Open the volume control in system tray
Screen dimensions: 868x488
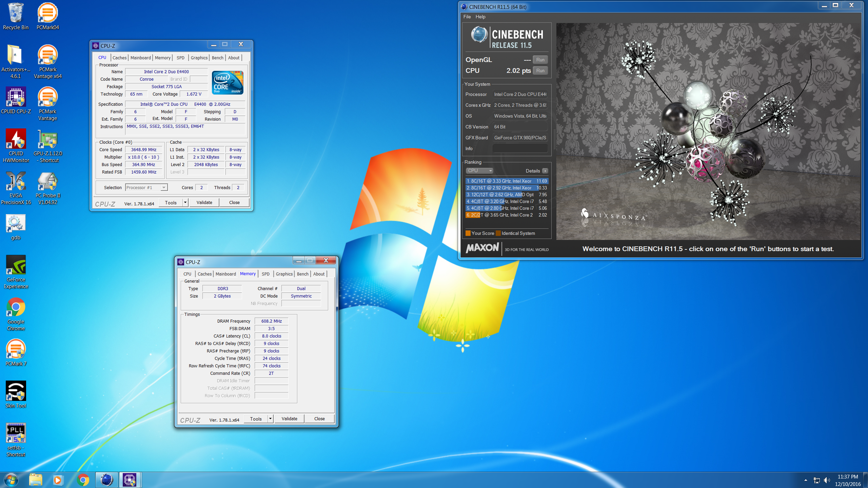(x=827, y=480)
